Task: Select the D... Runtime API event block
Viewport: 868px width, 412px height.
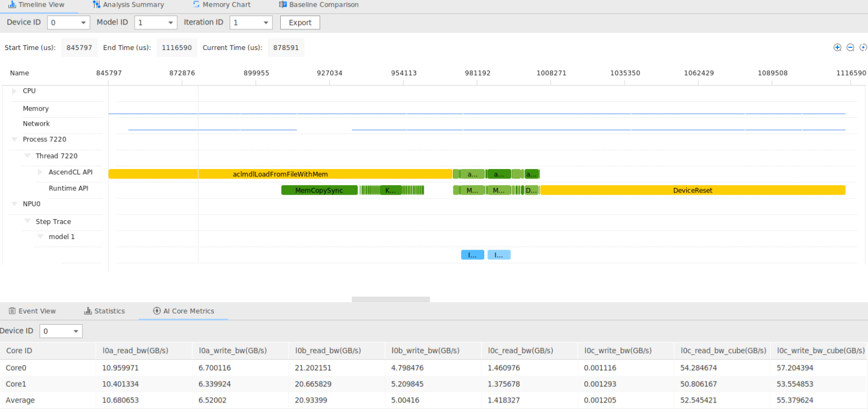Action: (x=532, y=190)
